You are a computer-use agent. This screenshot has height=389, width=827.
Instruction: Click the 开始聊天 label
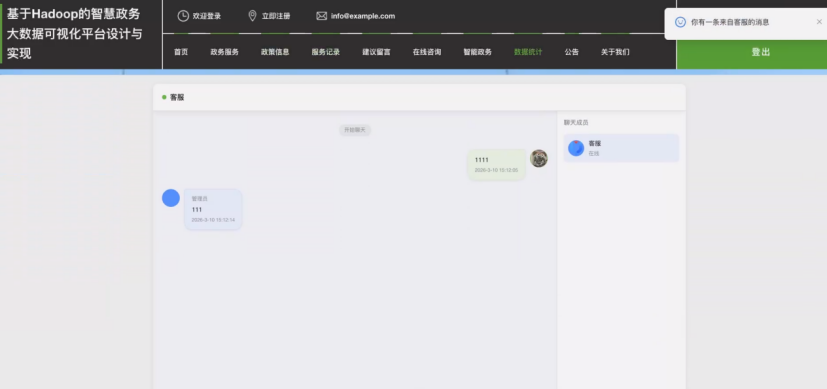[x=355, y=130]
